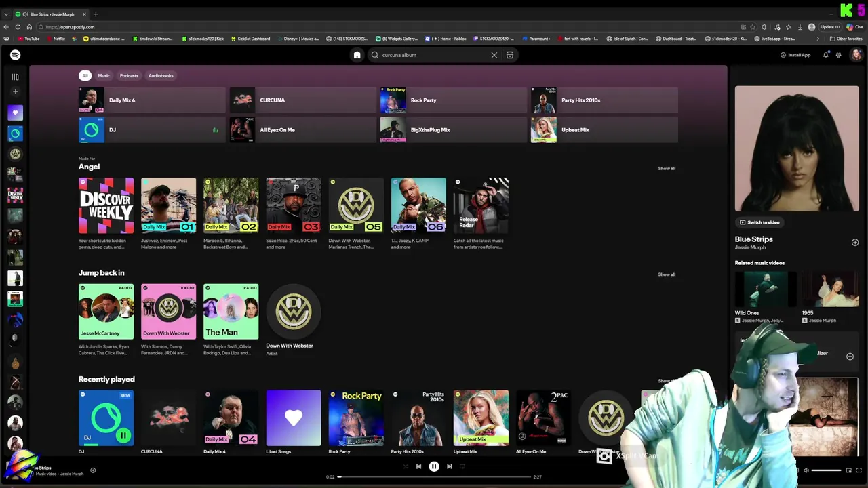Open 1965 related music video

coord(830,298)
